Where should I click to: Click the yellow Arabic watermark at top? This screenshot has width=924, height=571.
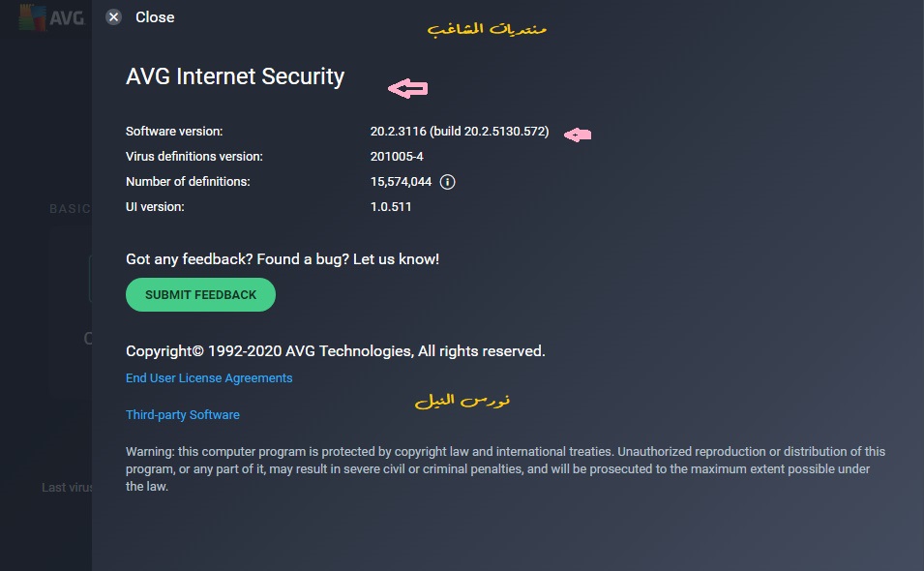pos(488,29)
